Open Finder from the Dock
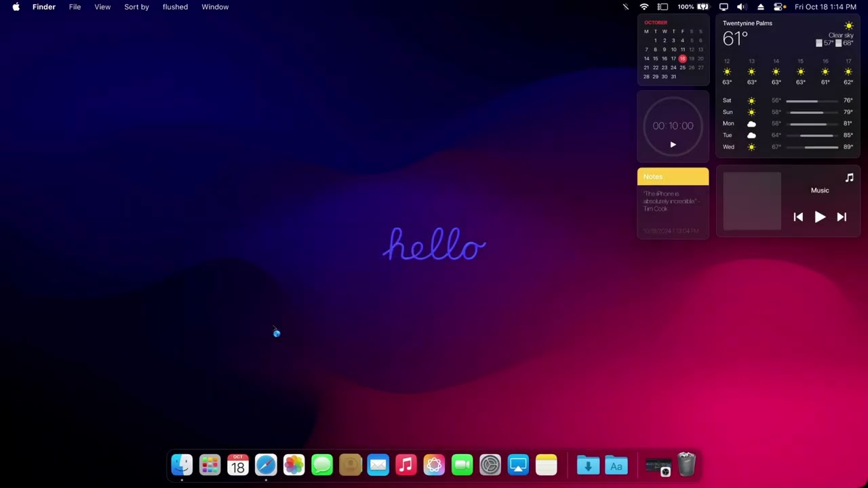The width and height of the screenshot is (868, 488). click(x=182, y=465)
